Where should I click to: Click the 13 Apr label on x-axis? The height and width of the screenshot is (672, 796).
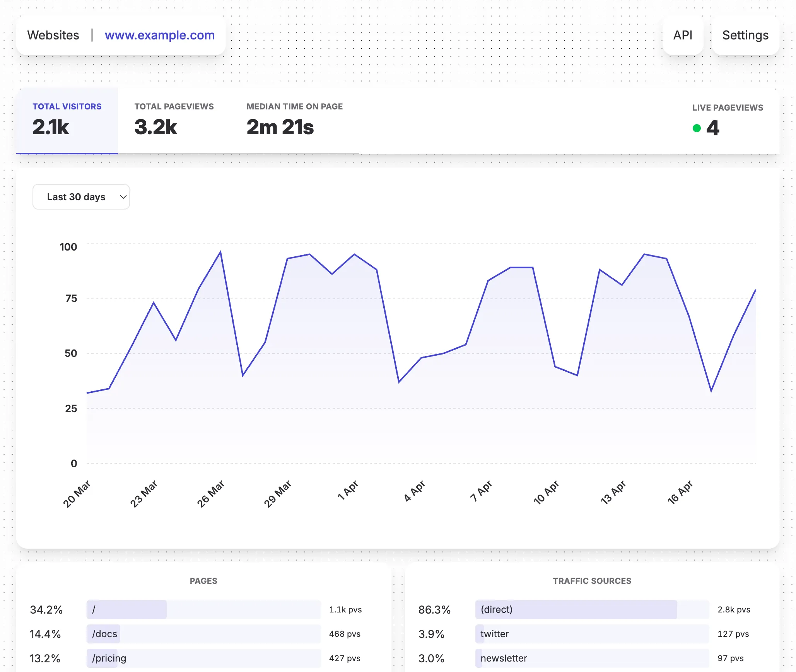tap(613, 492)
